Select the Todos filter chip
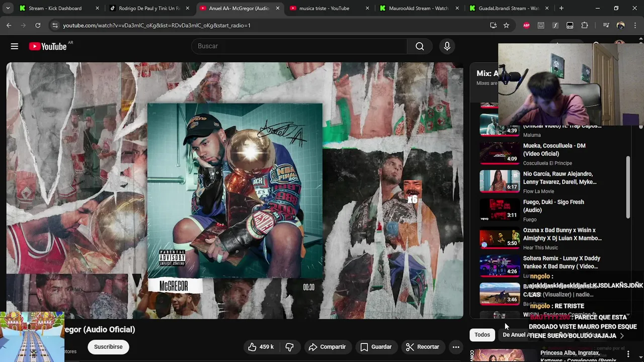644x362 pixels. click(x=482, y=335)
